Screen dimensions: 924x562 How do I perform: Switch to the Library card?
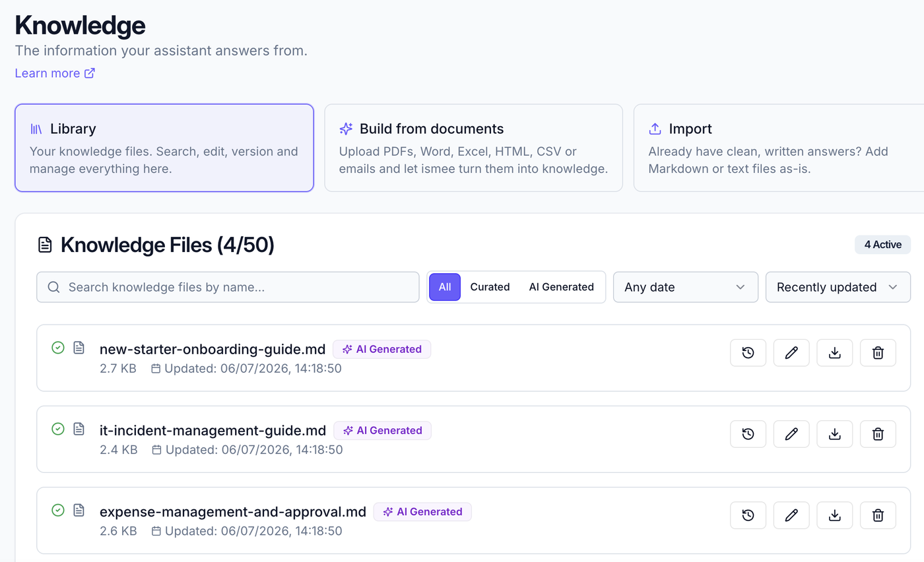(x=164, y=148)
